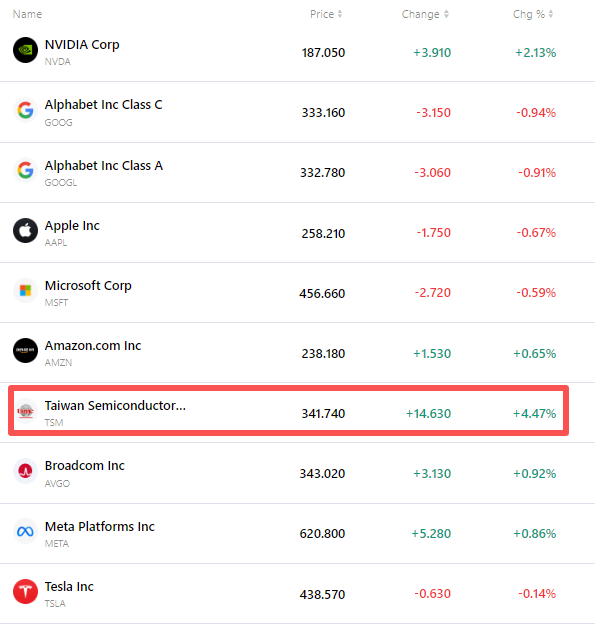Click Broadcom price 343.020
Screen dimensions: 595x624
(x=322, y=474)
